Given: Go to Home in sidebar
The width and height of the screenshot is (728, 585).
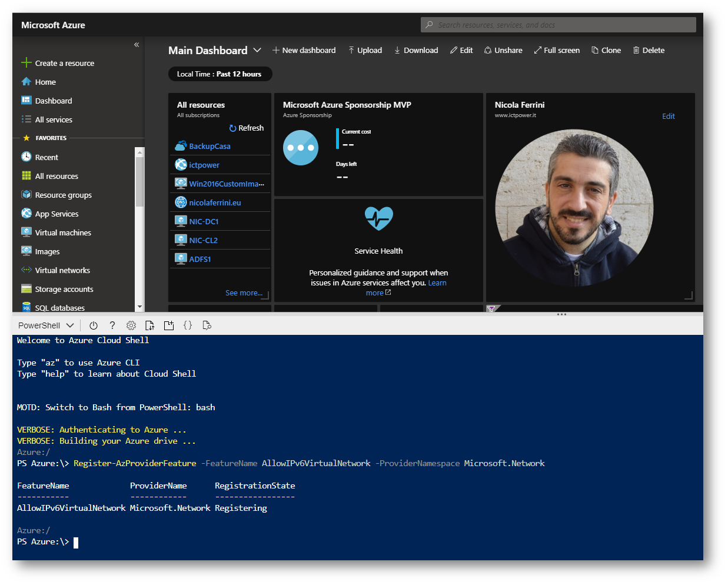Looking at the screenshot, I should (45, 82).
